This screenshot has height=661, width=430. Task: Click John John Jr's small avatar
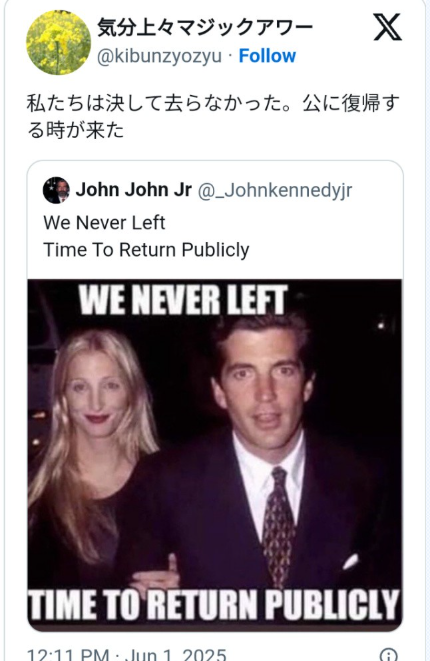(x=56, y=190)
